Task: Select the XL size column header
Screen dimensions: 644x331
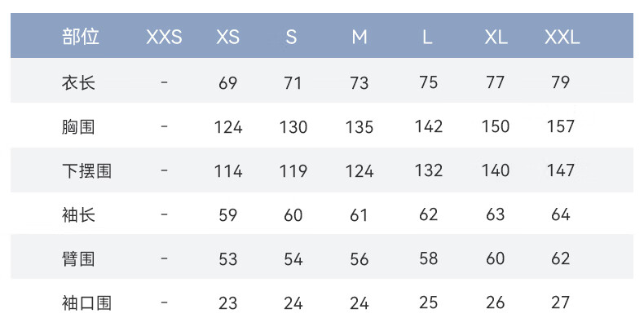Action: tap(496, 38)
